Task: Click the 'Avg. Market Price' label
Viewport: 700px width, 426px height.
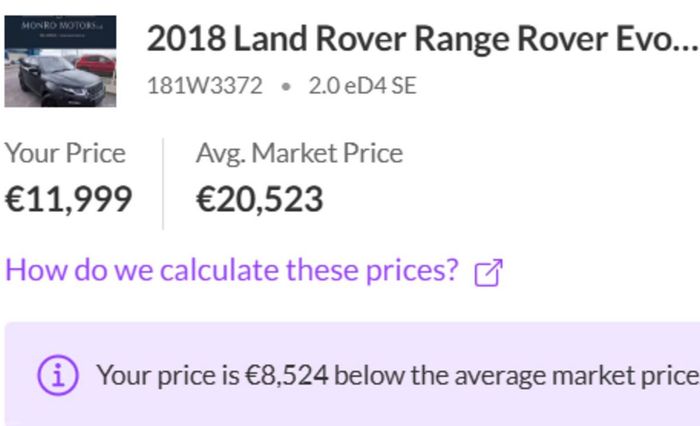Action: pos(300,154)
